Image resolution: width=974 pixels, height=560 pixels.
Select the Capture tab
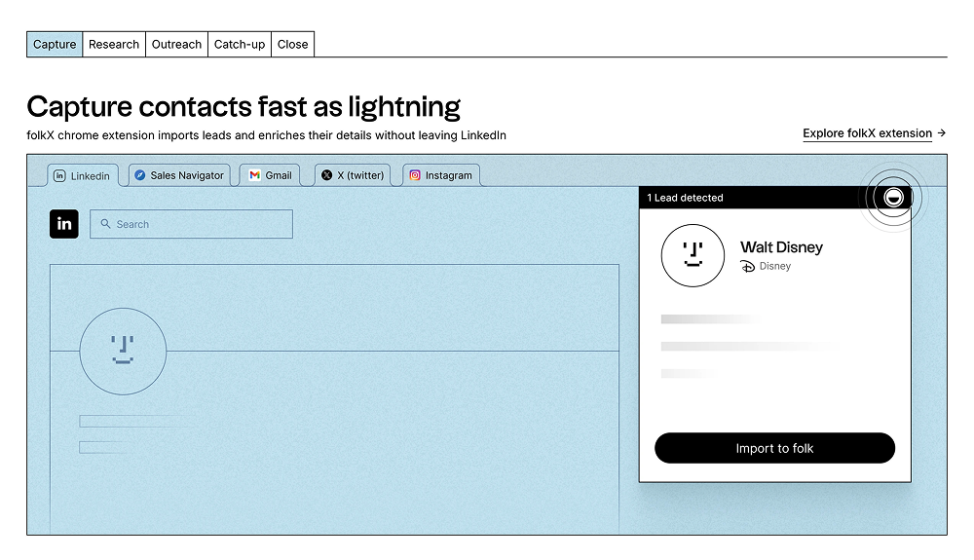click(55, 44)
